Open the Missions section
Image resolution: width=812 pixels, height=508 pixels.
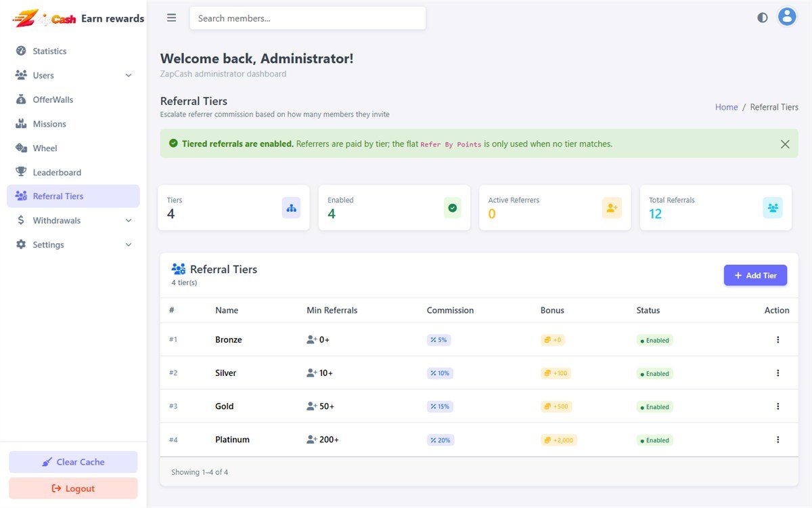73,124
